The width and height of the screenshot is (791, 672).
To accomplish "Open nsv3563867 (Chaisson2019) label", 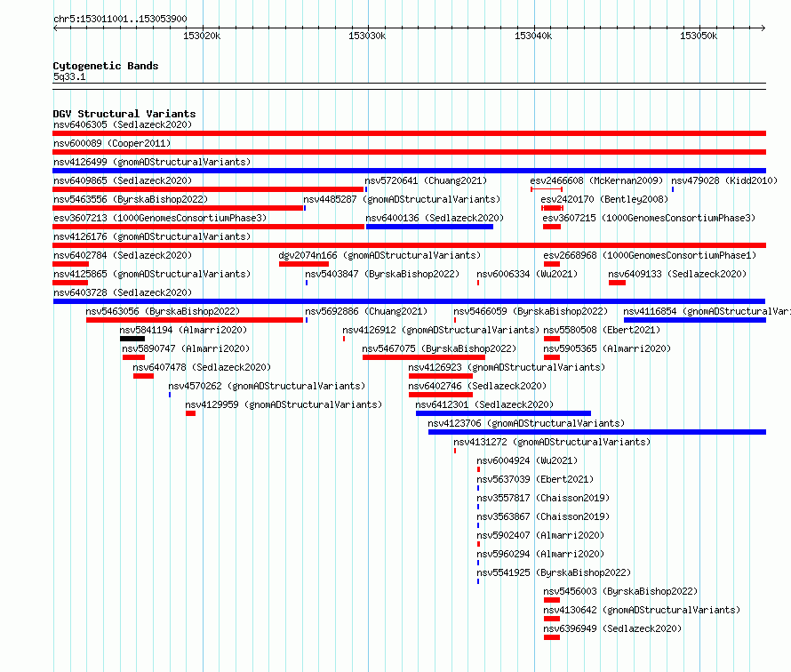I will (x=543, y=516).
